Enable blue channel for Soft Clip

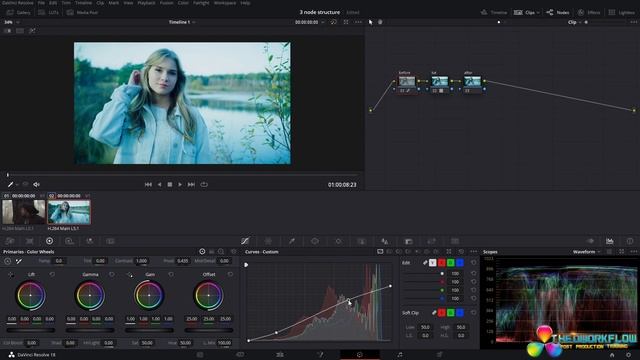click(x=460, y=313)
